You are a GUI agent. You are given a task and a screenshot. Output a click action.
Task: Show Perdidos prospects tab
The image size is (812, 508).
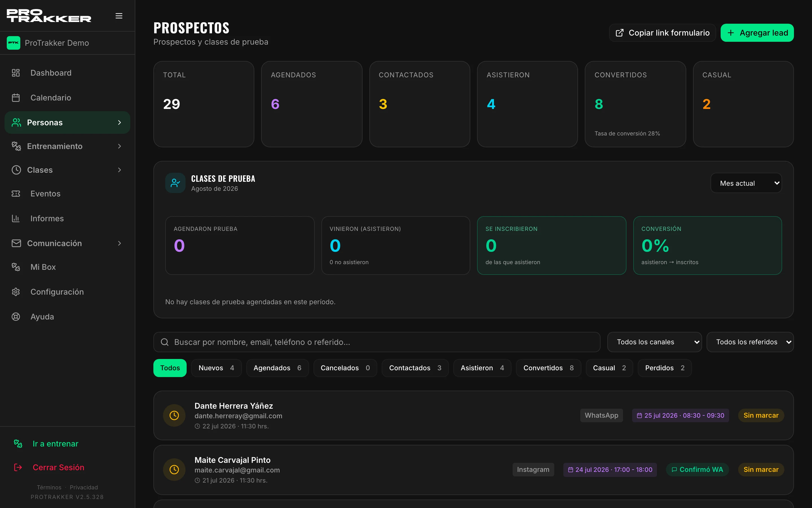pos(665,368)
